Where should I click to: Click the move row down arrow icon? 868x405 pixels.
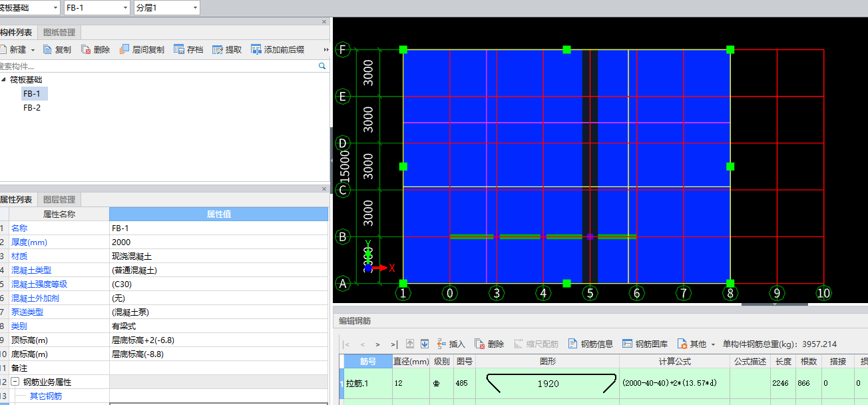pos(424,344)
